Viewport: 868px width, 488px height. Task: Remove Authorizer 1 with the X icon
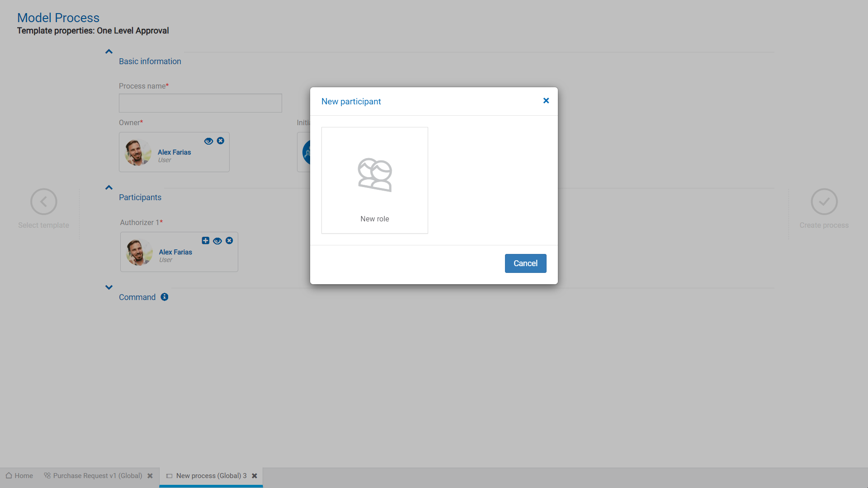(229, 240)
